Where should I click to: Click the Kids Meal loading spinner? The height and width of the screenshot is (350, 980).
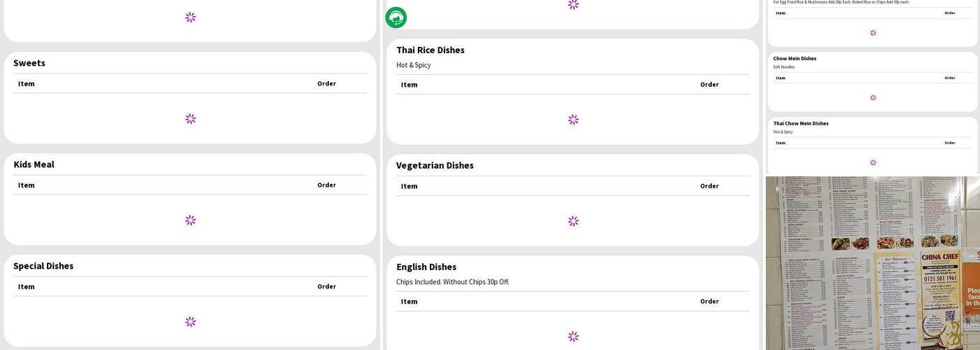pyautogui.click(x=190, y=220)
